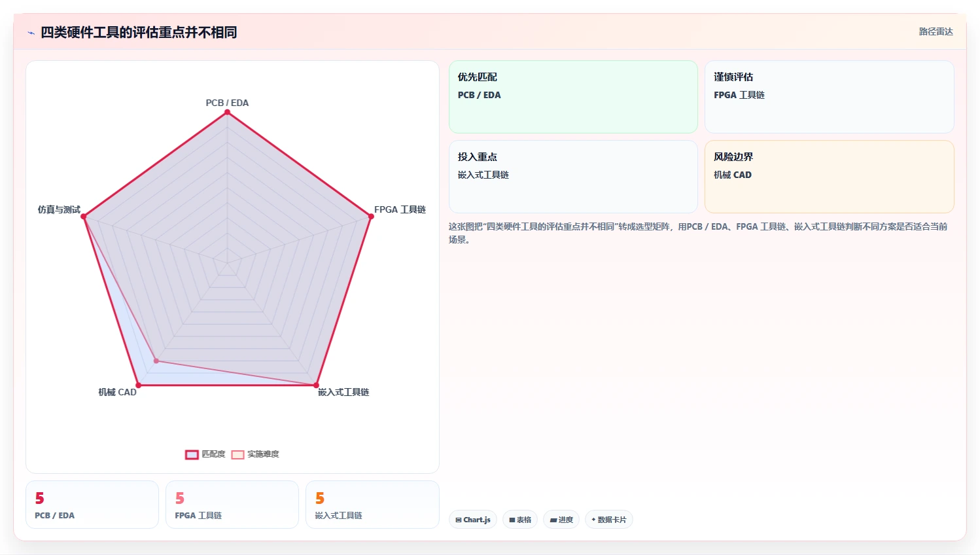The image size is (980, 555).
Task: Select the 数据卡片 tag chip
Action: click(609, 520)
